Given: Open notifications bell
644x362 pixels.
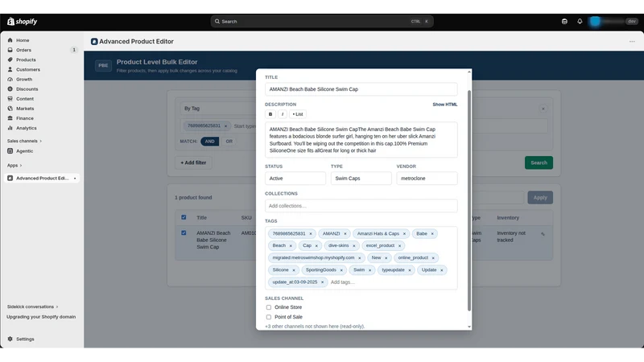Looking at the screenshot, I should (x=580, y=22).
